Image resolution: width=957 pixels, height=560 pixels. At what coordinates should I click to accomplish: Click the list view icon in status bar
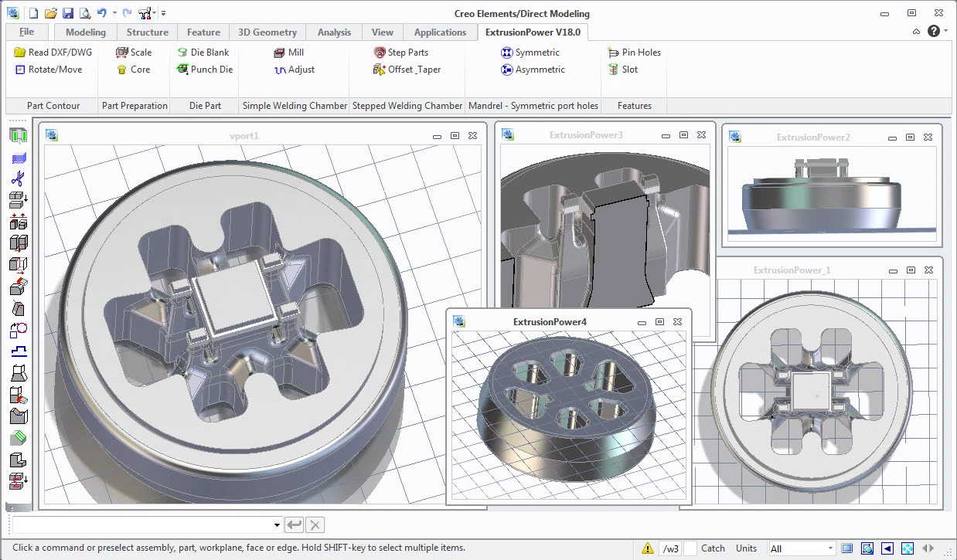point(848,548)
